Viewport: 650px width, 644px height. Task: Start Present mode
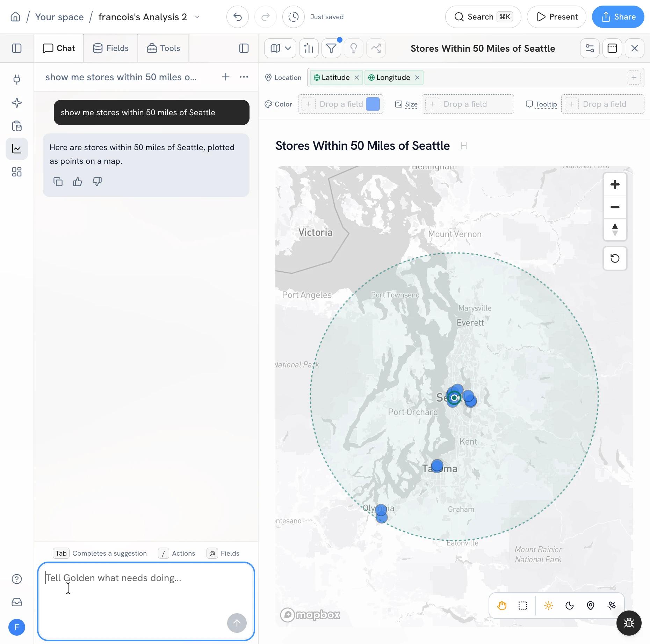point(556,17)
